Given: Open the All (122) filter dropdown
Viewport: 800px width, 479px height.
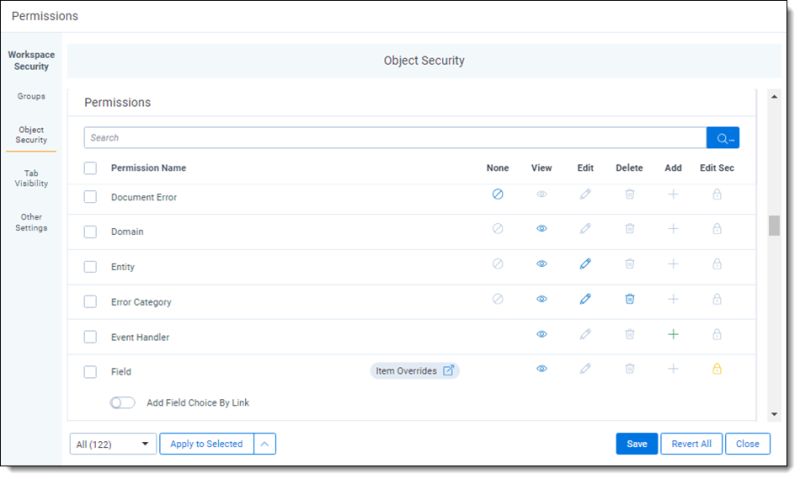Looking at the screenshot, I should tap(113, 444).
